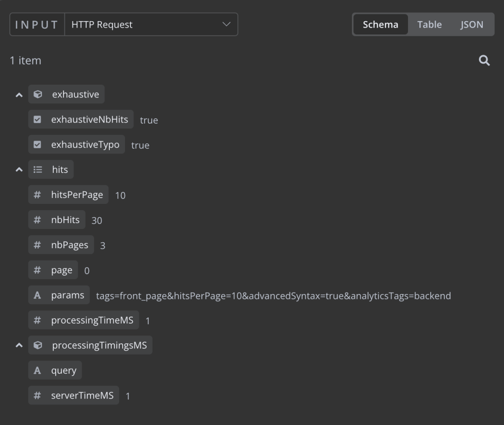
Task: Click the checkbox icon on exhaustiveTypo
Action: point(37,144)
